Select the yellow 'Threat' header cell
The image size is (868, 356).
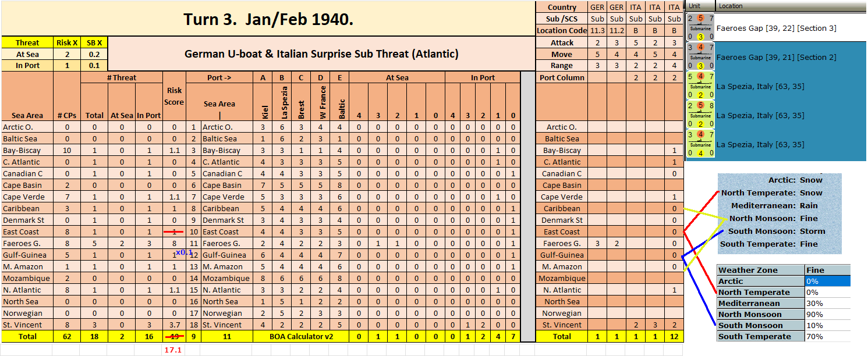(27, 42)
